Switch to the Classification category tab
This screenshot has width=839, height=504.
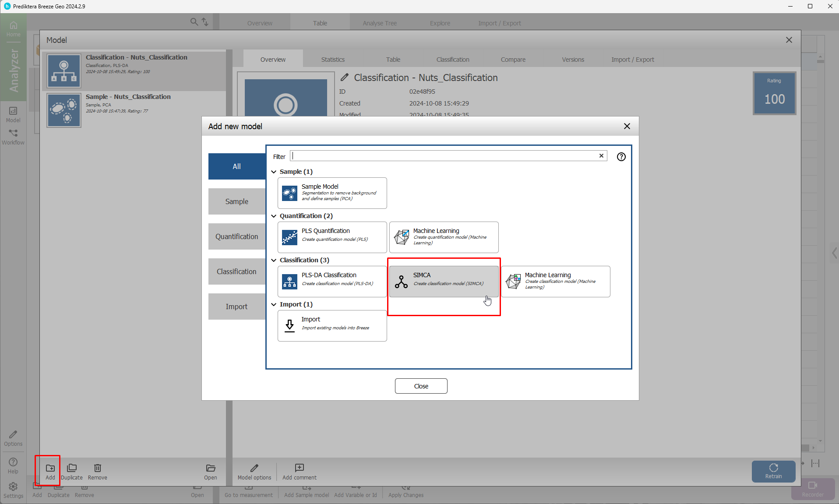tap(236, 271)
